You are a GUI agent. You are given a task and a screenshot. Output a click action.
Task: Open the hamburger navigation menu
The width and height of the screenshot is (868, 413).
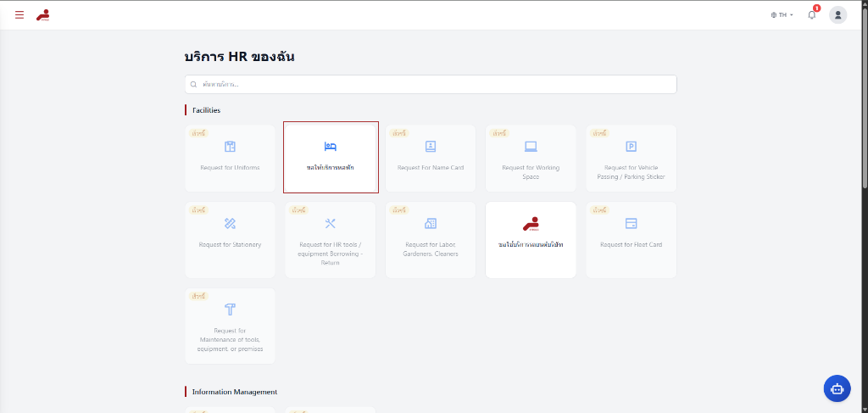19,15
